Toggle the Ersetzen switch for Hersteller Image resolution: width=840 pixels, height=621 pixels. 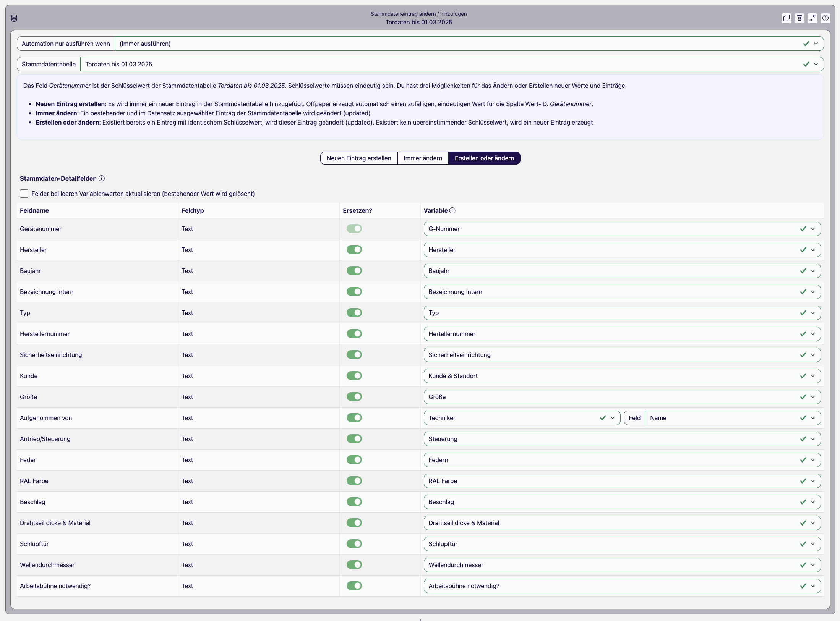coord(354,249)
